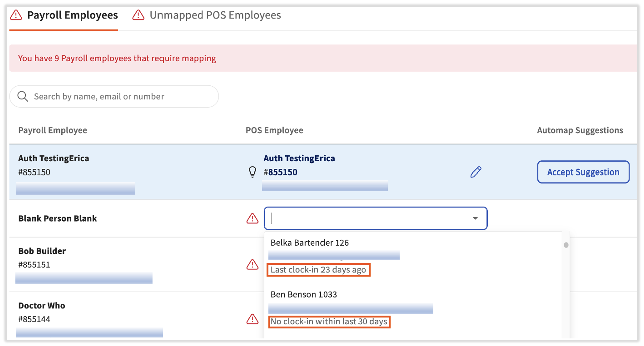This screenshot has height=346, width=644.
Task: Select Belka Bartender 126 from the dropdown list
Action: coord(309,242)
